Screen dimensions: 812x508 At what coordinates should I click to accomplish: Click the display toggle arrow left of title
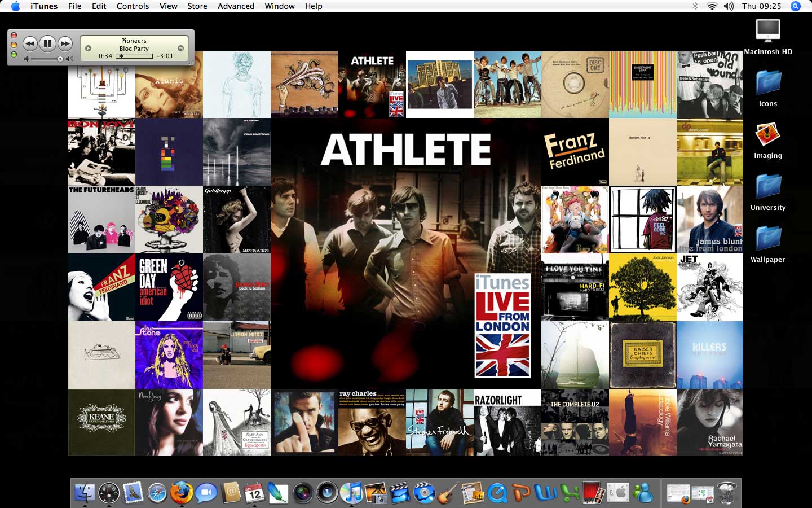(88, 48)
